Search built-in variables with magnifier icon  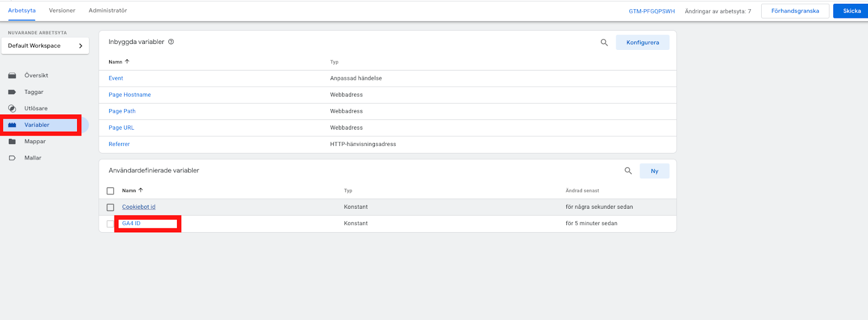604,42
